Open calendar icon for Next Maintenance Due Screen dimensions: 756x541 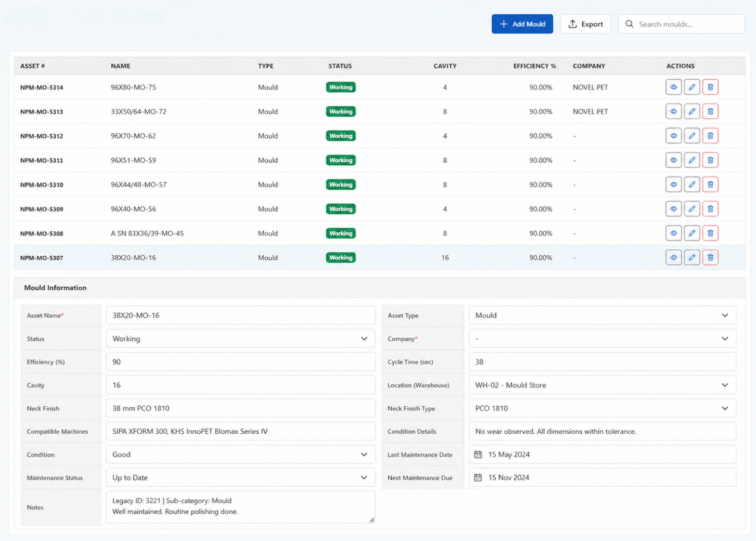[x=478, y=478]
